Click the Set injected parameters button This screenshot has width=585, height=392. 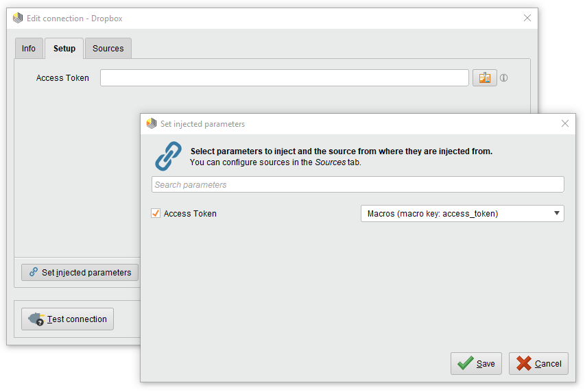click(80, 273)
